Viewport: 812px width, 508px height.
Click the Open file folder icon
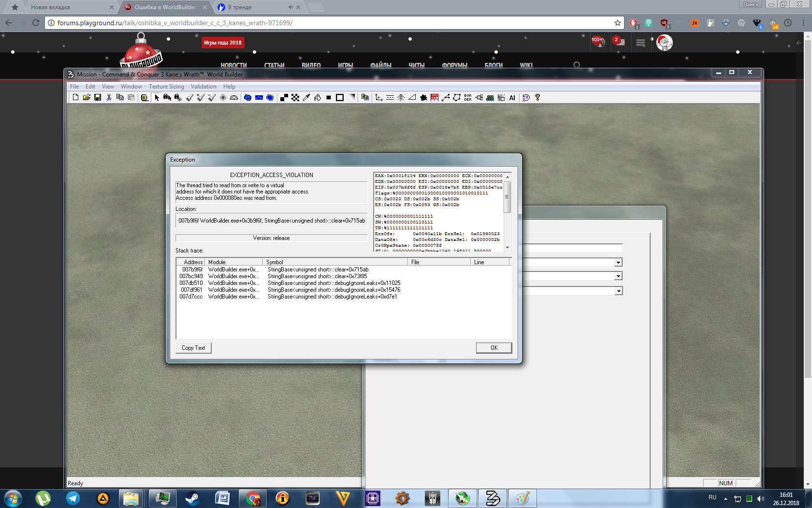[x=87, y=98]
